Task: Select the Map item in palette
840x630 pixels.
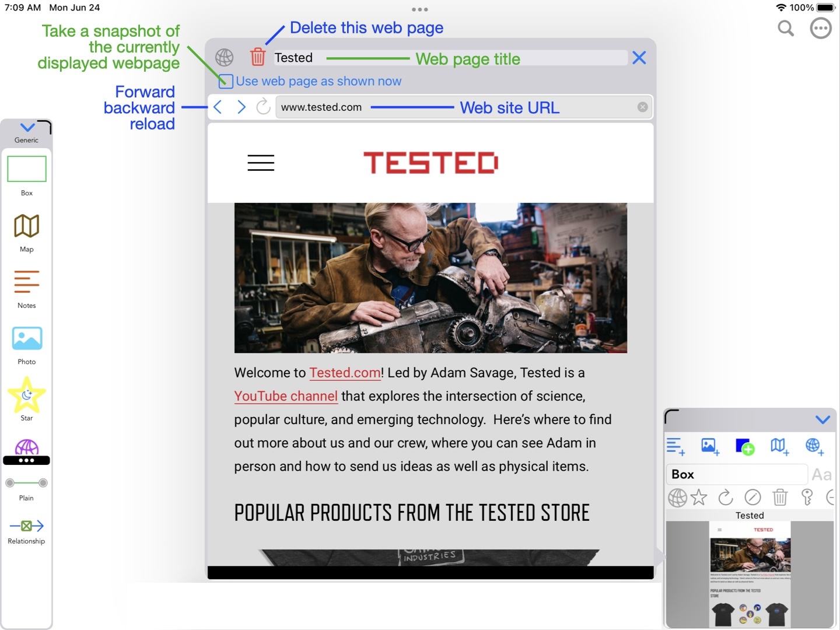Action: (x=27, y=226)
